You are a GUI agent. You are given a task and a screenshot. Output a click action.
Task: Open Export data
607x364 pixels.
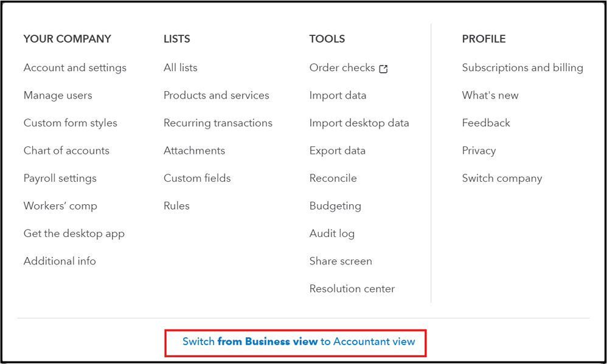pos(337,151)
